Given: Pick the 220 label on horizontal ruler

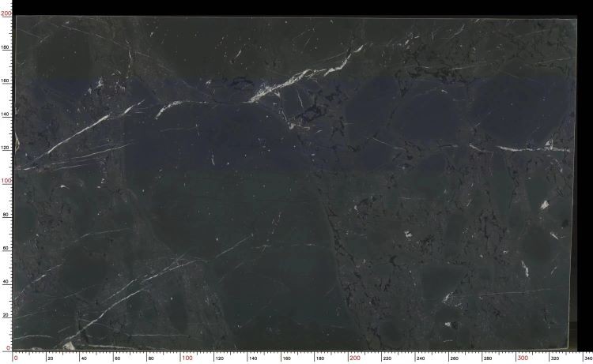Looking at the screenshot, I should pyautogui.click(x=387, y=358).
